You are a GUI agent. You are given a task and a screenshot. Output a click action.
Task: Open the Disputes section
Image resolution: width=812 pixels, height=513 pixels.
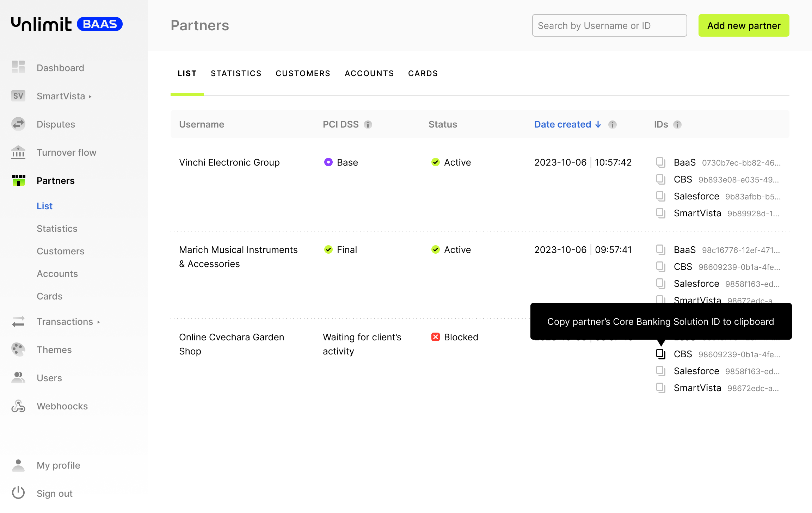[x=56, y=124]
